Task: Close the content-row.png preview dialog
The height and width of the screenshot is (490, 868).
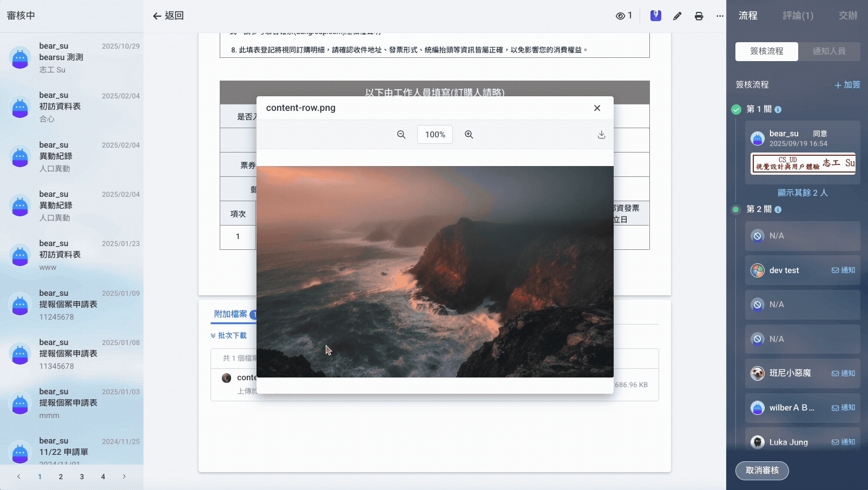Action: [x=597, y=108]
